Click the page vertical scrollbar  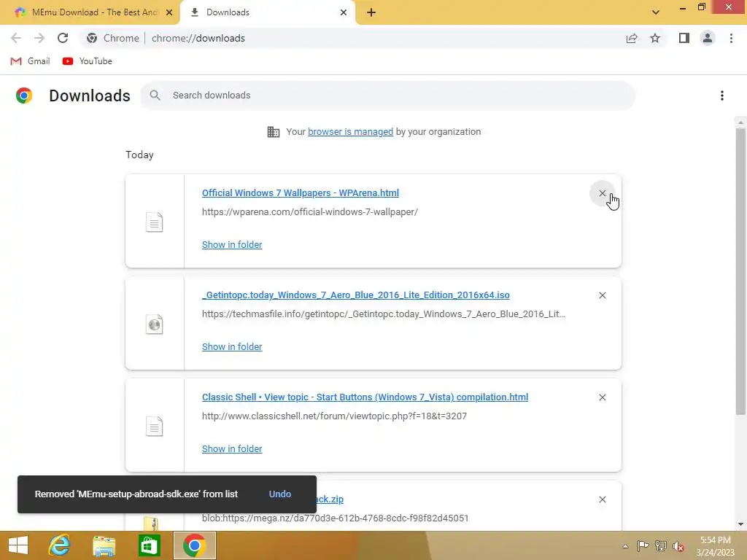740,271
